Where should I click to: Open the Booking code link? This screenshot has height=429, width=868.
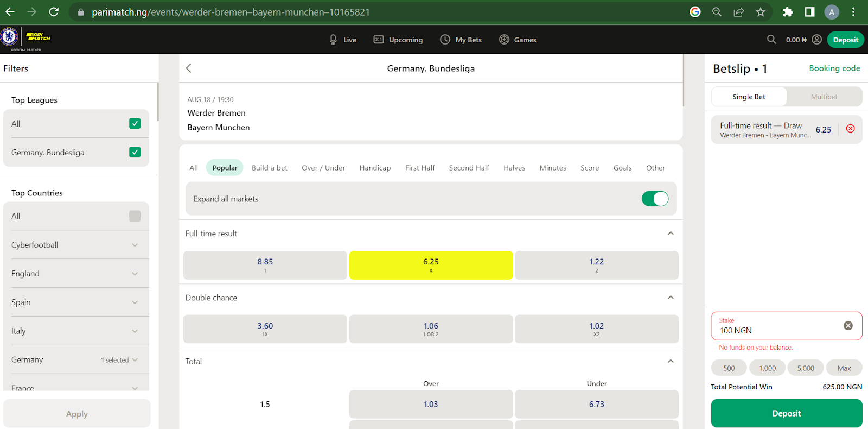(x=834, y=68)
